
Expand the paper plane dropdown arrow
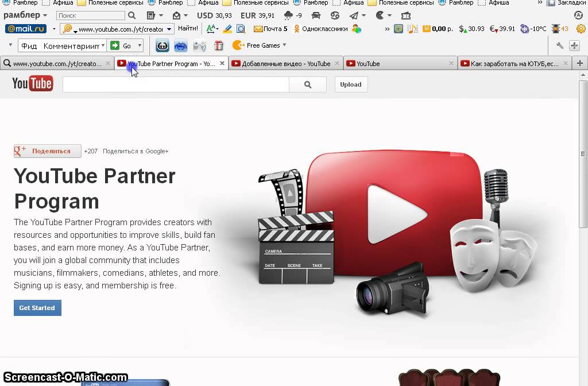(363, 16)
